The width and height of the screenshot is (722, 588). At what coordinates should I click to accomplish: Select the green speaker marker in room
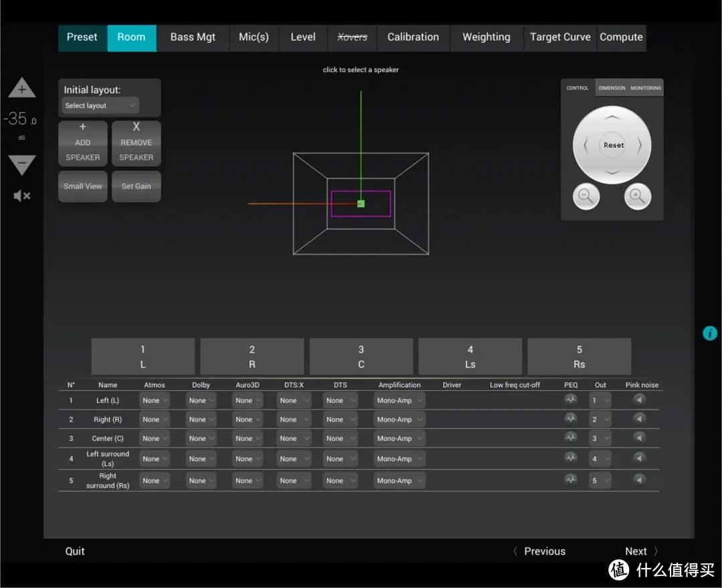coord(361,203)
